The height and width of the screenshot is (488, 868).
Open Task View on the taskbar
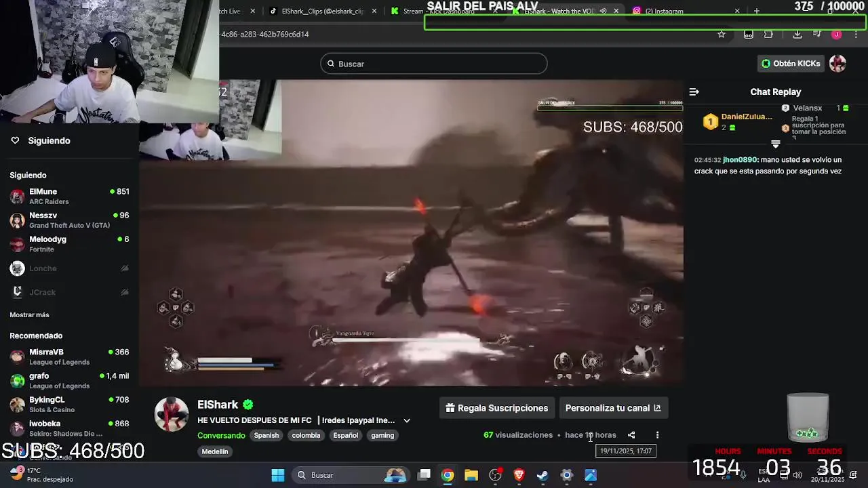(x=424, y=475)
